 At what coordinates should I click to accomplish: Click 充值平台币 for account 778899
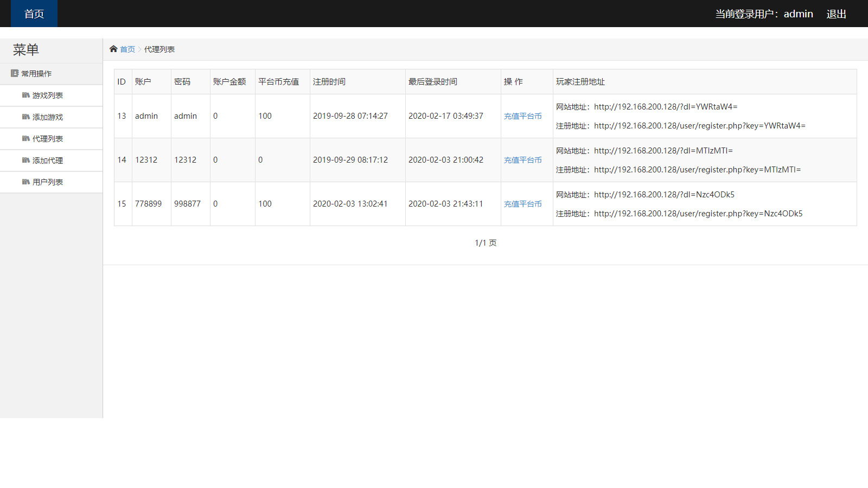point(522,204)
